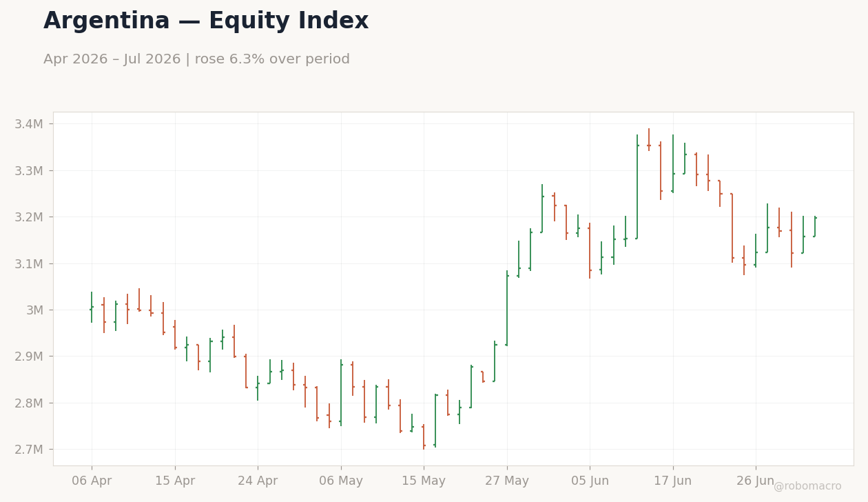The image size is (868, 502).
Task: Select the 05 Jun x-axis label
Action: [x=590, y=481]
